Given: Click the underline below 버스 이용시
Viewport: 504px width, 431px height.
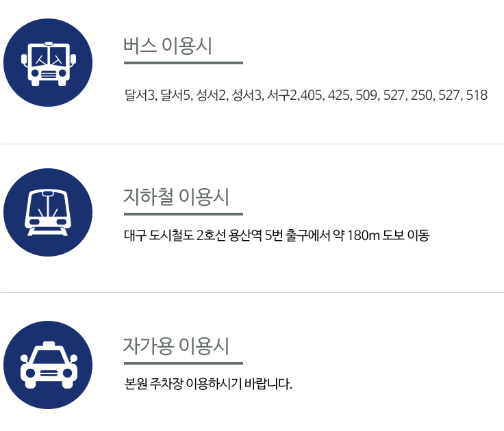Looking at the screenshot, I should [184, 63].
